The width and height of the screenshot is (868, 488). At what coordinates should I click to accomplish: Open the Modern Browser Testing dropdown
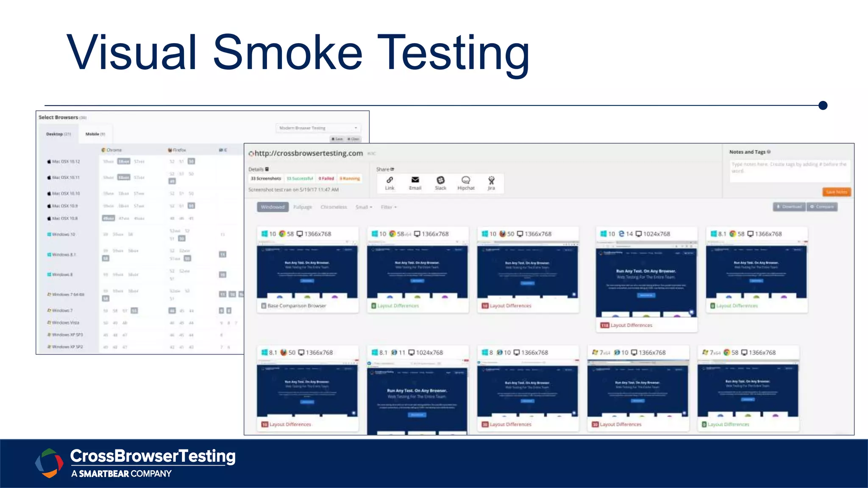[x=318, y=128]
